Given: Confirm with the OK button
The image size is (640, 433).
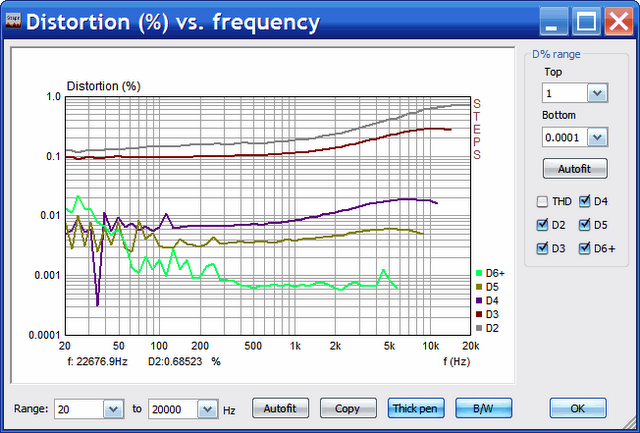Looking at the screenshot, I should (578, 408).
